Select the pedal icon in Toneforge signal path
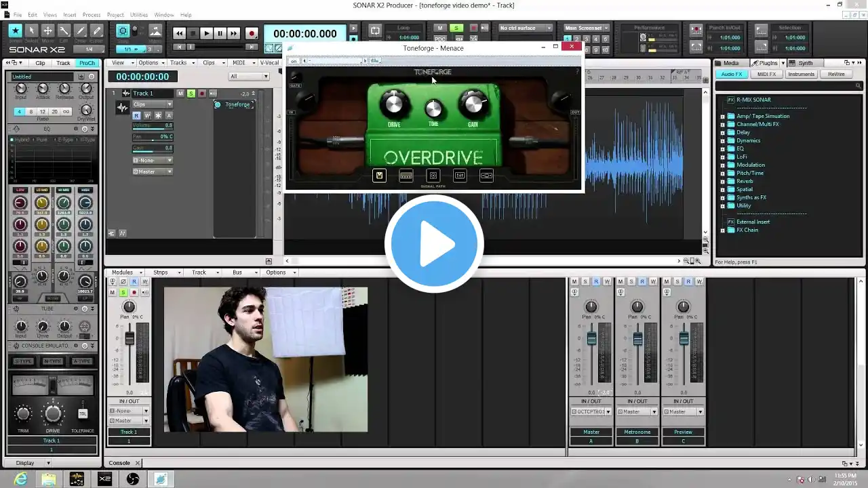The width and height of the screenshot is (868, 488). click(x=379, y=176)
